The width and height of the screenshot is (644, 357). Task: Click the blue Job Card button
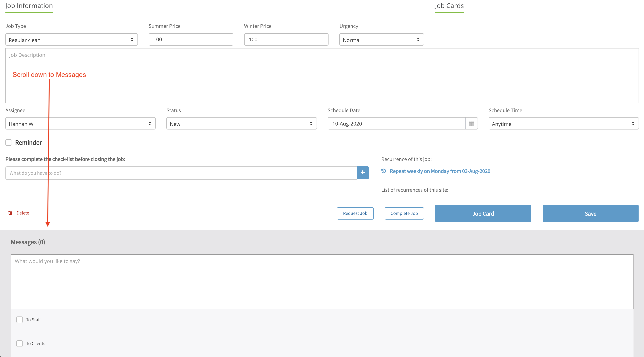(x=483, y=214)
